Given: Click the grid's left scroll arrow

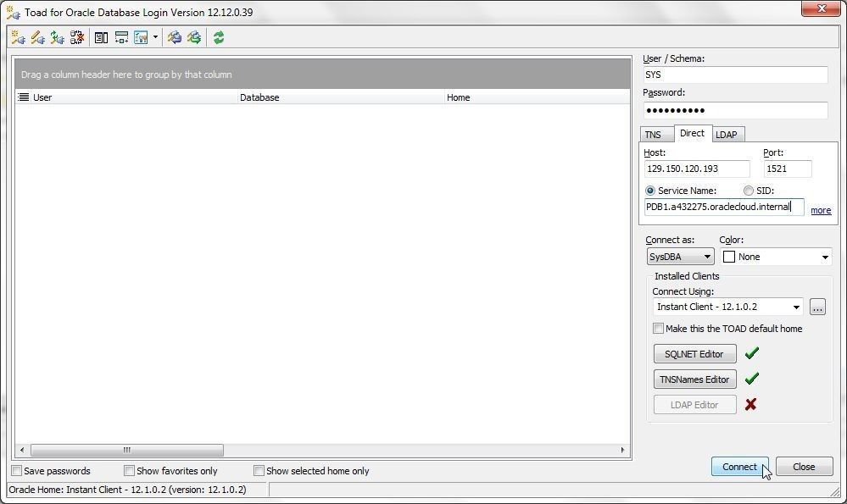Looking at the screenshot, I should point(21,450).
